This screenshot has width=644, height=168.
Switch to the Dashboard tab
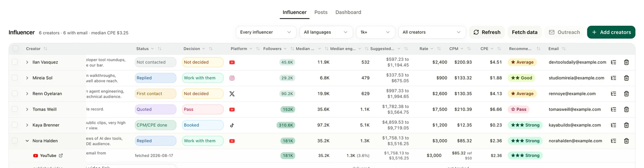(x=348, y=12)
